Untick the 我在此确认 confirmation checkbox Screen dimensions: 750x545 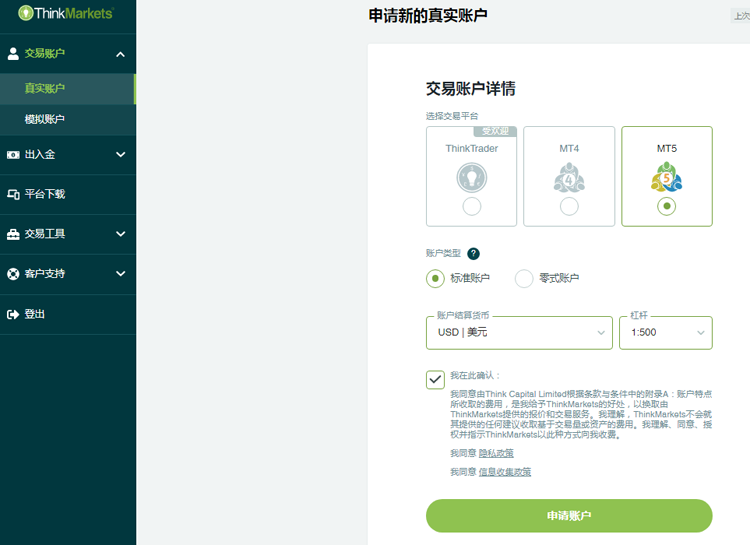pos(435,380)
